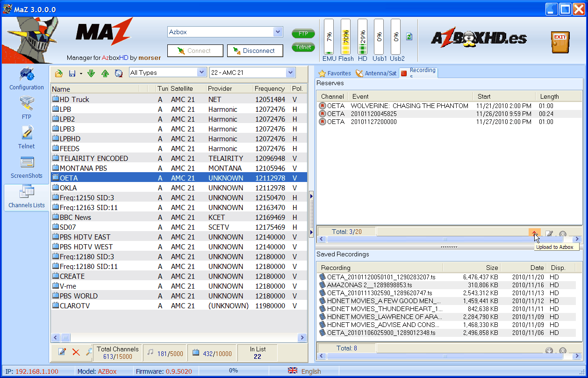Switch to the Recordings tab
588x378 pixels.
coord(418,72)
